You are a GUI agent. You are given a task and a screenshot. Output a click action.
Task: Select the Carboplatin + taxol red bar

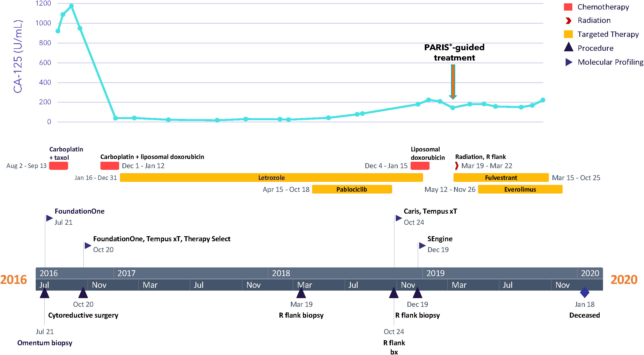click(x=59, y=166)
